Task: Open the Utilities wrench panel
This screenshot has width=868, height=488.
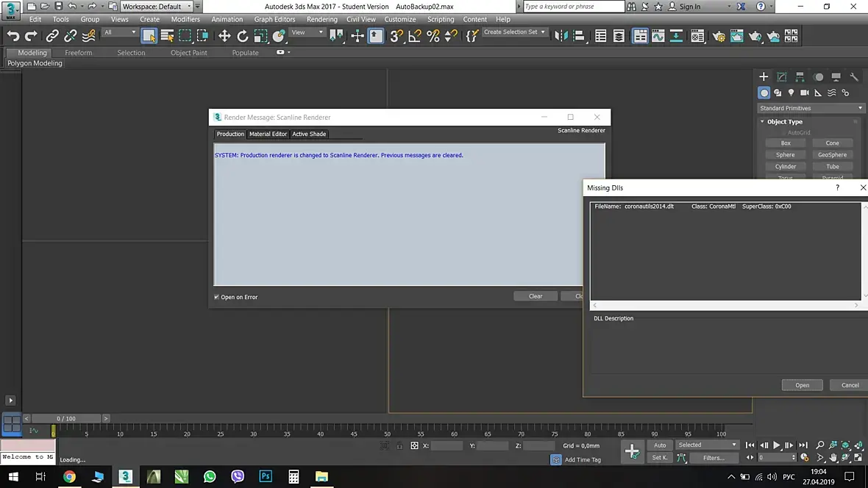Action: pyautogui.click(x=854, y=76)
